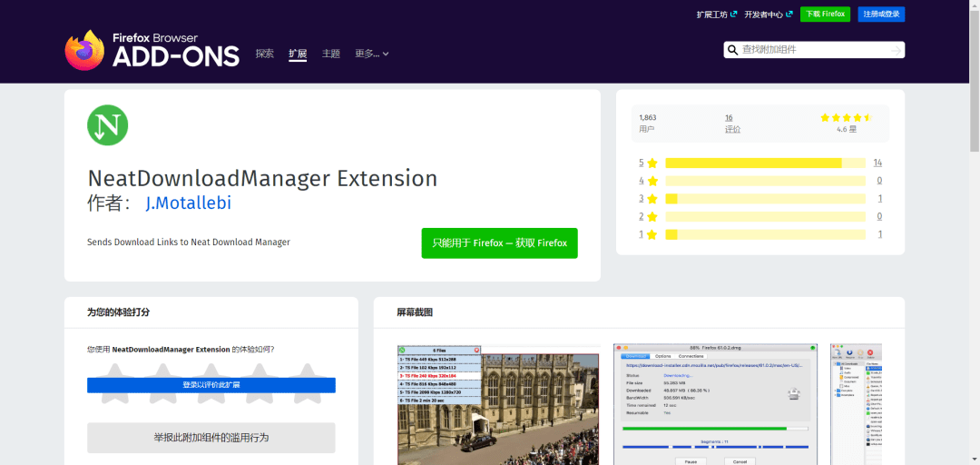Click the 3-star rating bar
This screenshot has width=980, height=465.
point(766,199)
